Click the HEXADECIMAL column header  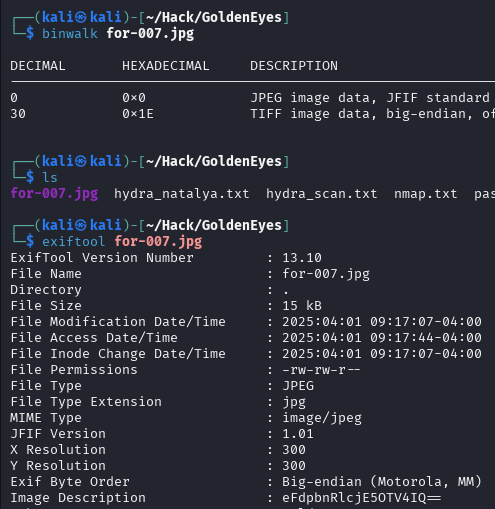(x=166, y=66)
